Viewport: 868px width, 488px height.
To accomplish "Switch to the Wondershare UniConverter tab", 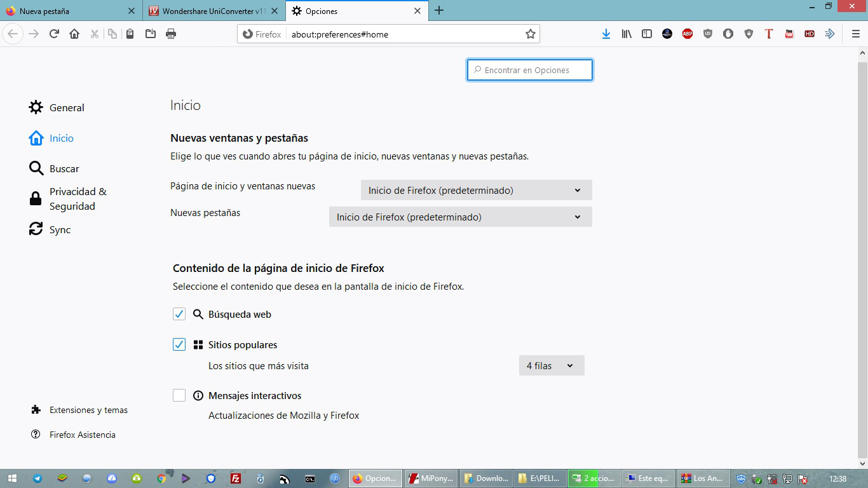I will [215, 11].
